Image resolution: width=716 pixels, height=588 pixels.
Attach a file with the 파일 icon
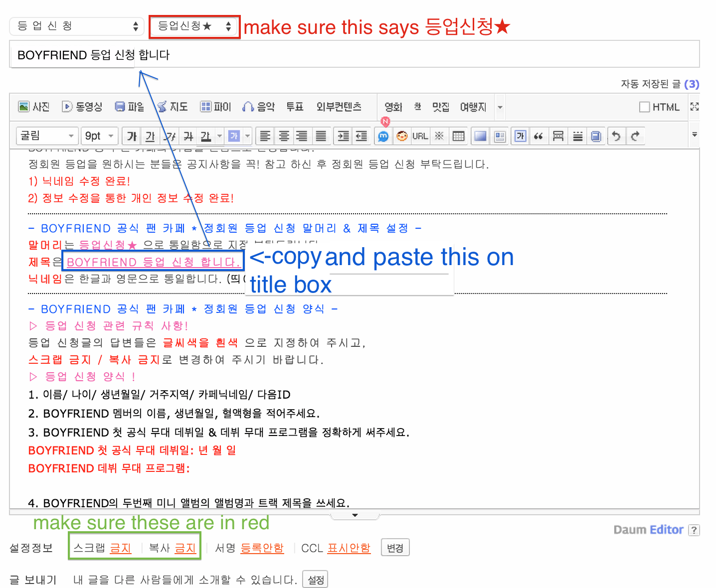point(129,107)
